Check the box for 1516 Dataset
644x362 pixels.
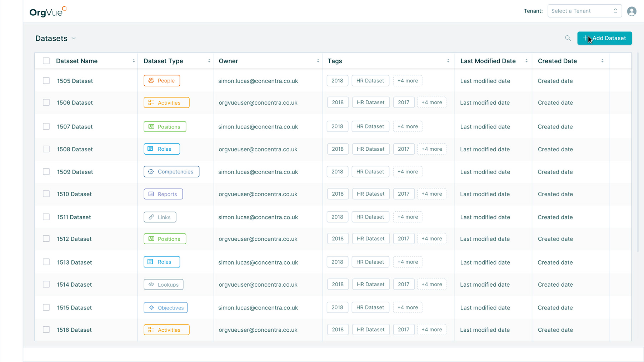point(46,330)
